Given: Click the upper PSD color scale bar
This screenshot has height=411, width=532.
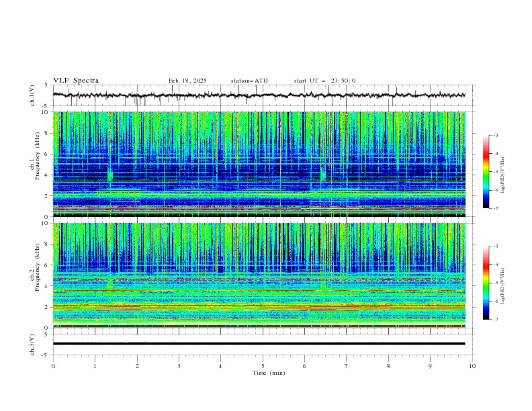Looking at the screenshot, I should (486, 172).
